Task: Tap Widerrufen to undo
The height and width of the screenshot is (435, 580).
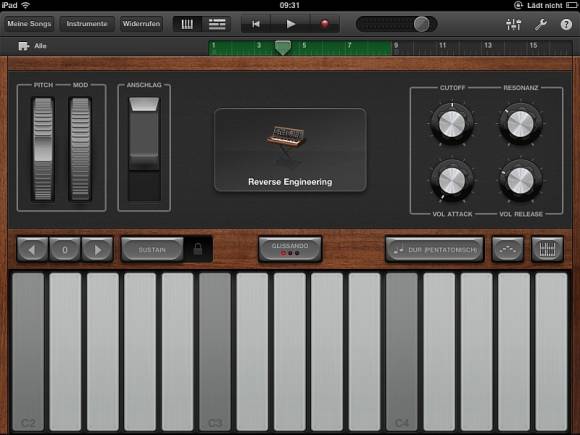Action: (x=141, y=24)
